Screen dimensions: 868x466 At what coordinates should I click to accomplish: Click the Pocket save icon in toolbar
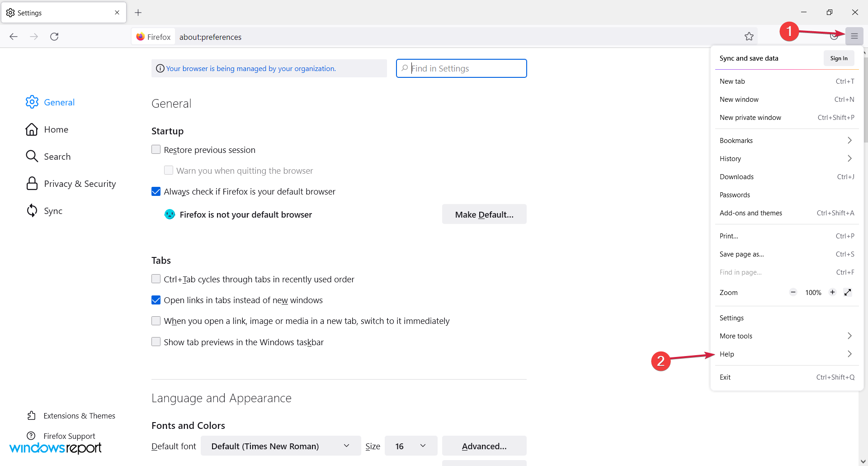click(834, 37)
